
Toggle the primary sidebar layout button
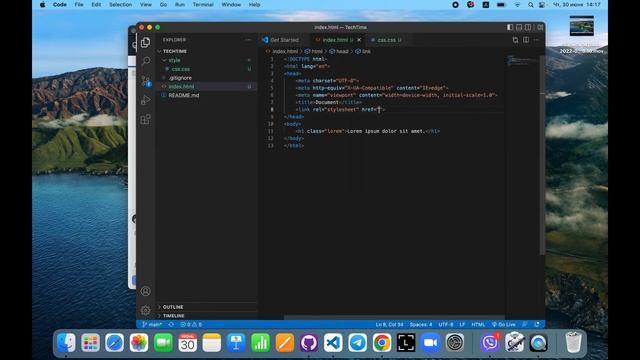(x=510, y=27)
